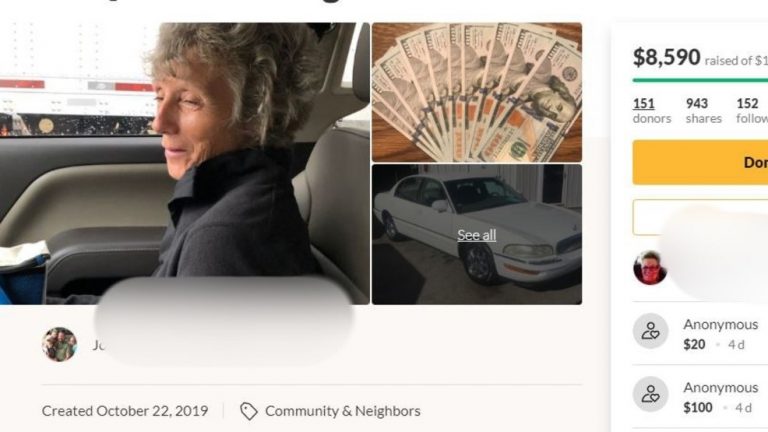Screen dimensions: 768x432
Task: Click the $8,590 raised amount
Action: pos(666,57)
